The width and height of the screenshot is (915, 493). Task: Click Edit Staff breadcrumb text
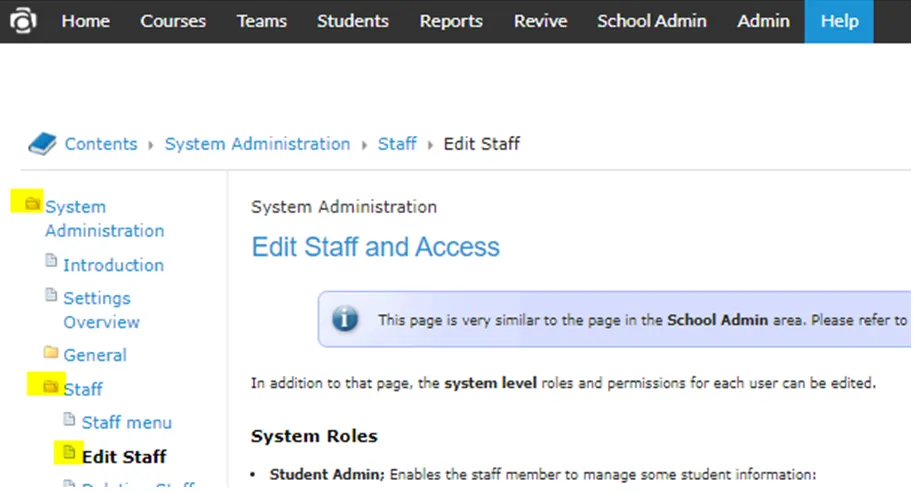click(481, 144)
